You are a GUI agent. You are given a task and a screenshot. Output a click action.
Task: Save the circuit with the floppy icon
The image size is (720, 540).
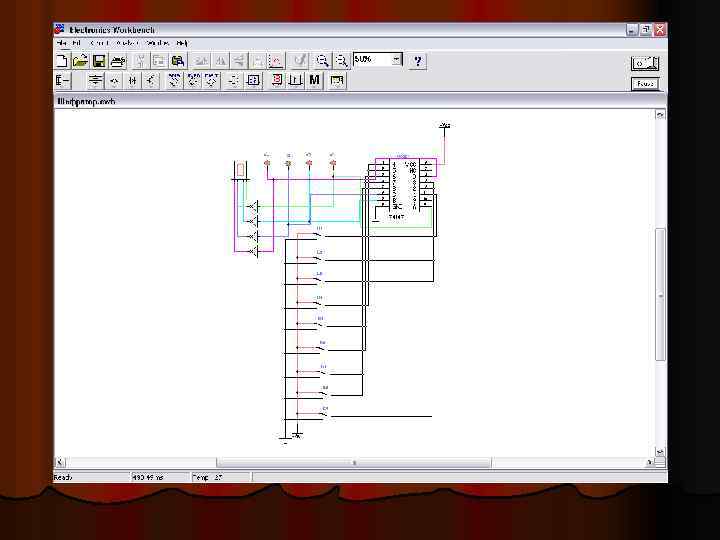click(x=99, y=61)
